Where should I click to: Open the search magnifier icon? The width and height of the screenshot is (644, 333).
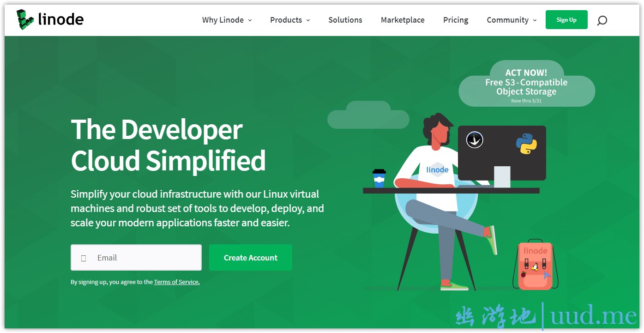click(x=602, y=20)
